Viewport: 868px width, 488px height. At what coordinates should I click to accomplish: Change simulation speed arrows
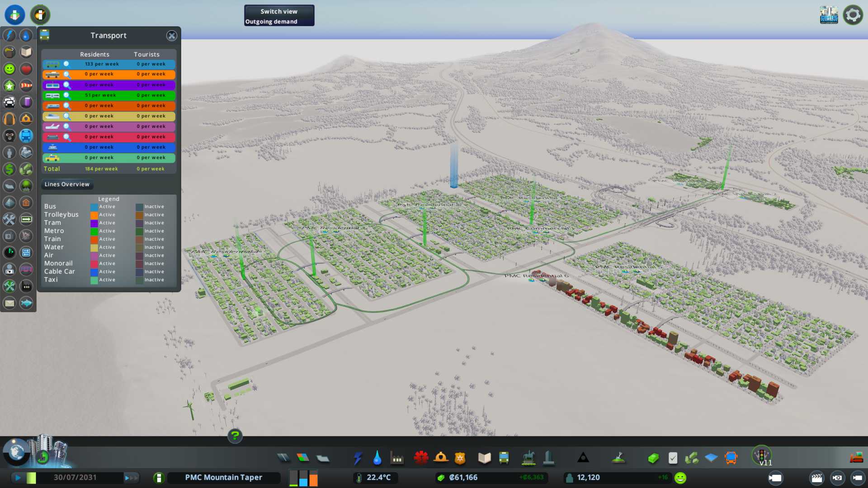click(x=131, y=478)
